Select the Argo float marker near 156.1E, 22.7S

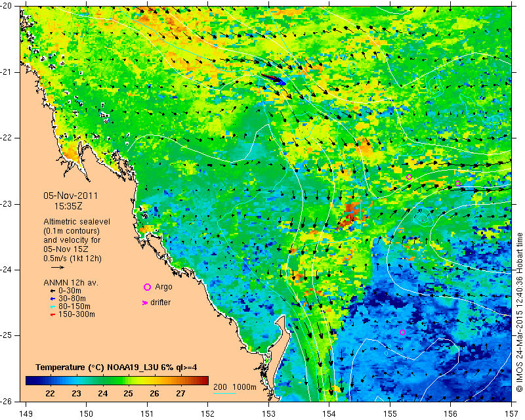pyautogui.click(x=457, y=183)
